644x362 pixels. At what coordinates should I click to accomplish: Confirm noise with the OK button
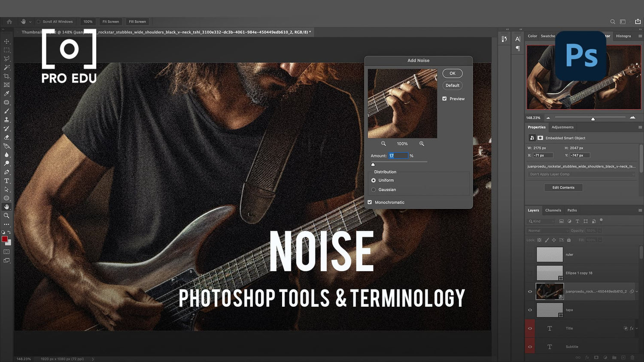tap(452, 73)
